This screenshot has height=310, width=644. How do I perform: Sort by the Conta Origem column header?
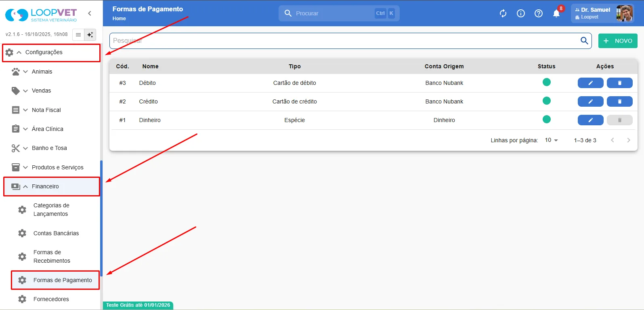click(444, 66)
